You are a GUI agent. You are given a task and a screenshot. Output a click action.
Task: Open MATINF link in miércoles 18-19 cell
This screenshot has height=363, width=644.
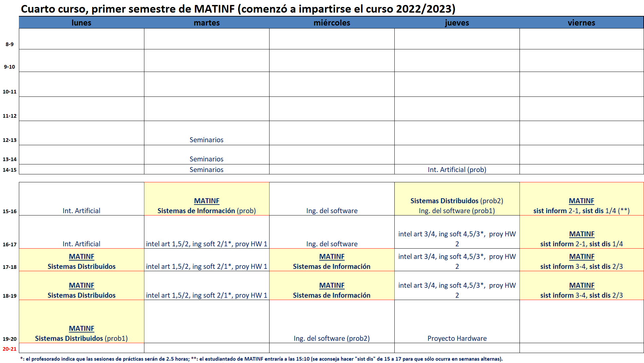[332, 285]
